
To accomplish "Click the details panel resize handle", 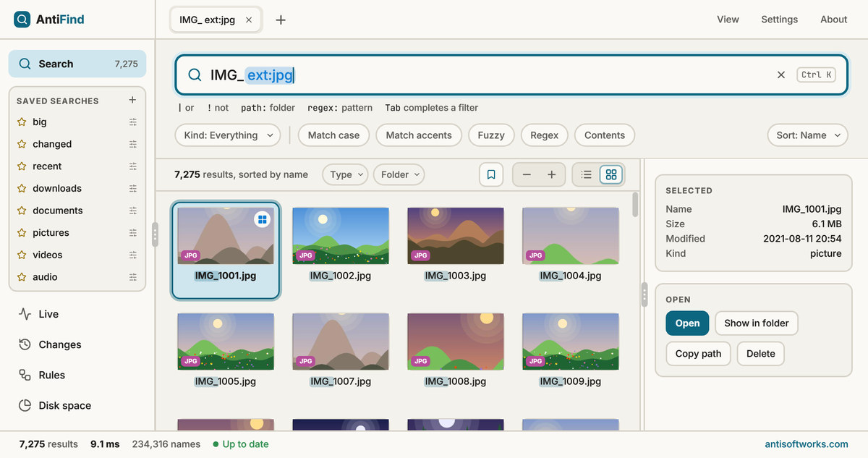I will [644, 294].
